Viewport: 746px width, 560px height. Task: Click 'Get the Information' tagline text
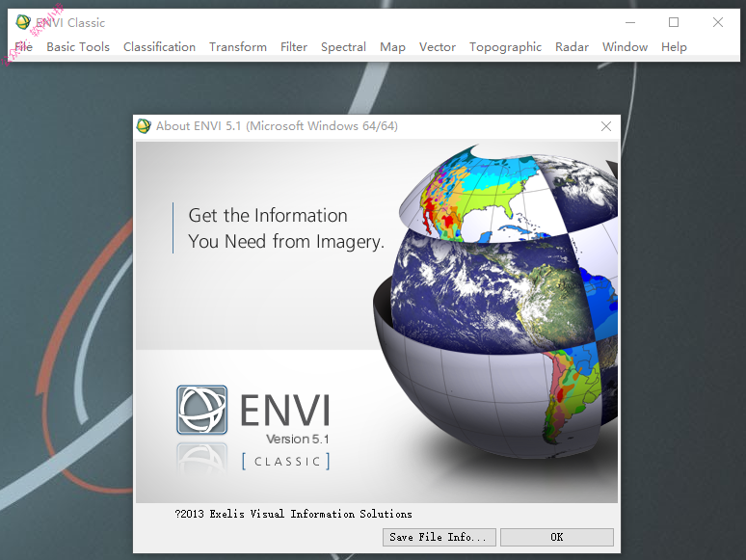268,216
